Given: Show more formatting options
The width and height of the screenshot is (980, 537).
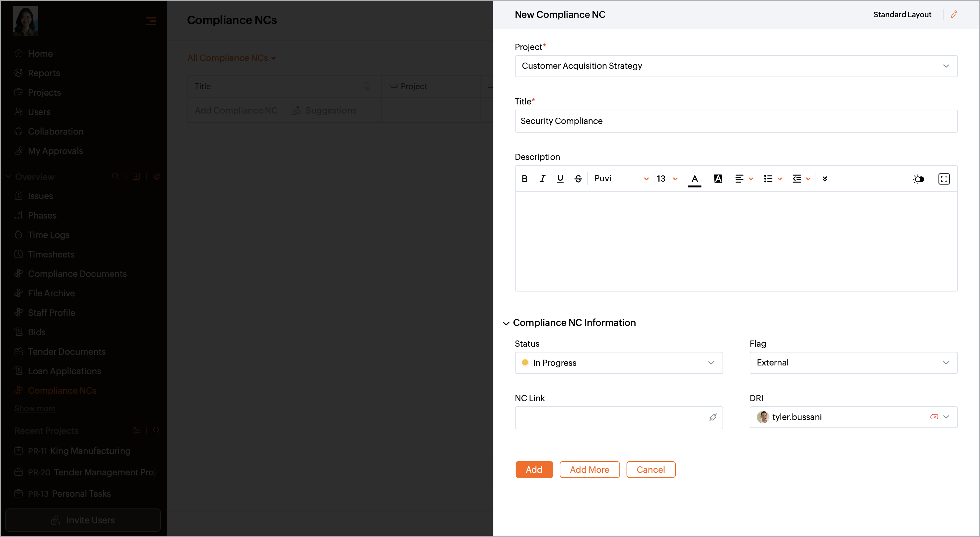Looking at the screenshot, I should (824, 179).
